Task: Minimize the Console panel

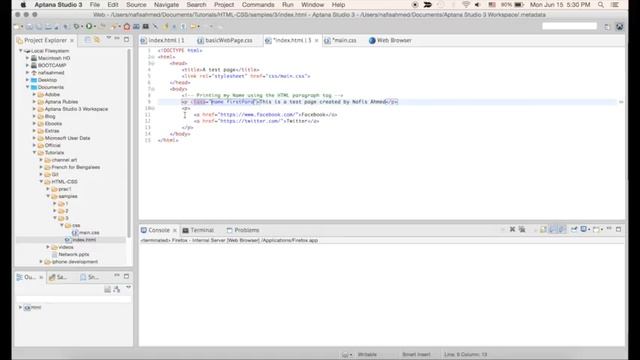Action: pyautogui.click(x=609, y=229)
